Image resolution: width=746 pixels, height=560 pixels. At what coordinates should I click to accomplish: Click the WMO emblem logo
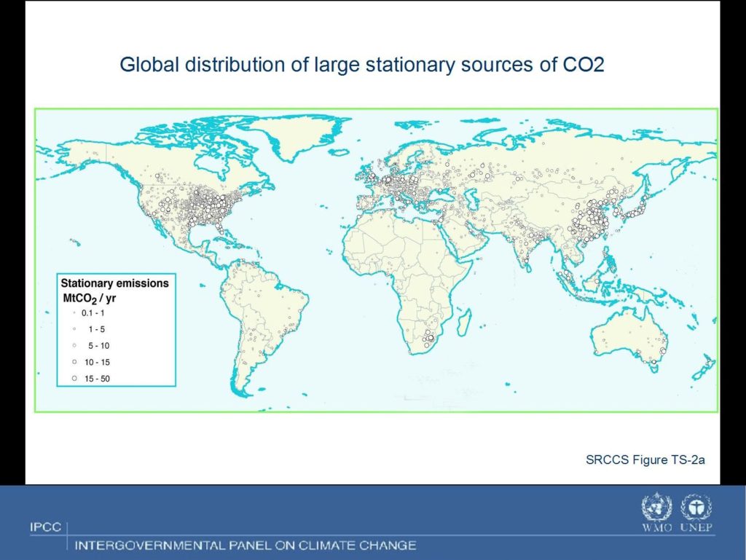653,508
